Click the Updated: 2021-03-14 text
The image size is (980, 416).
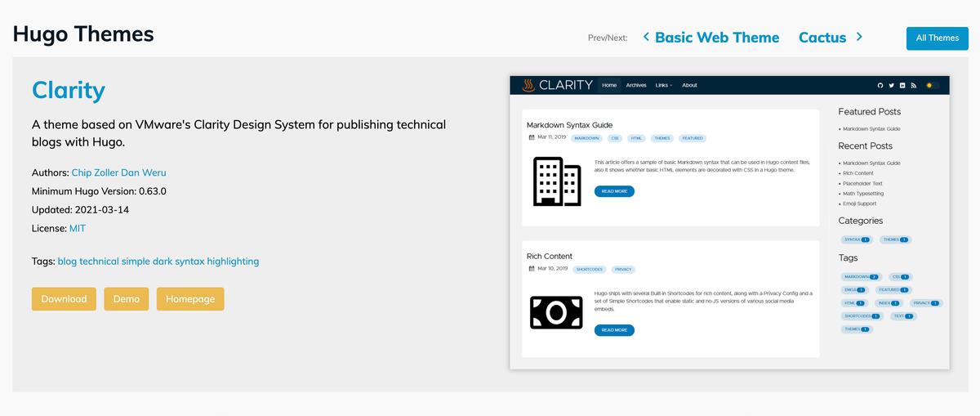pos(80,209)
